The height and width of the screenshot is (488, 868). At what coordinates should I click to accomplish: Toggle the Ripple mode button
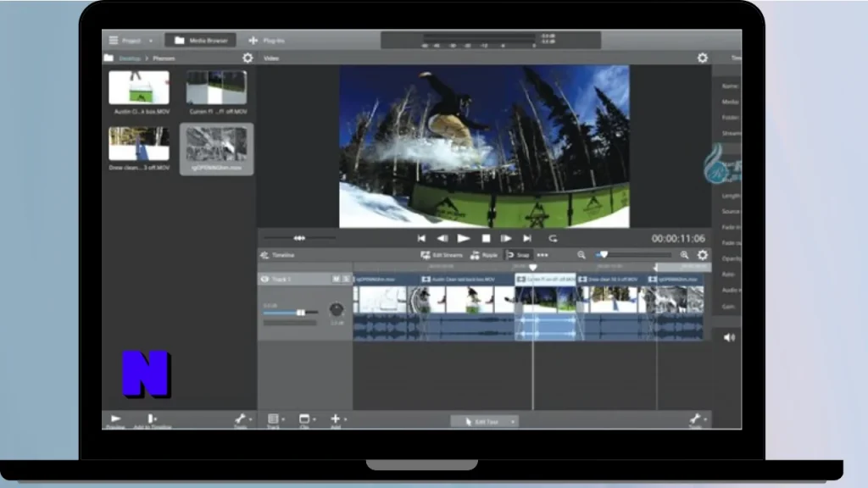(484, 255)
